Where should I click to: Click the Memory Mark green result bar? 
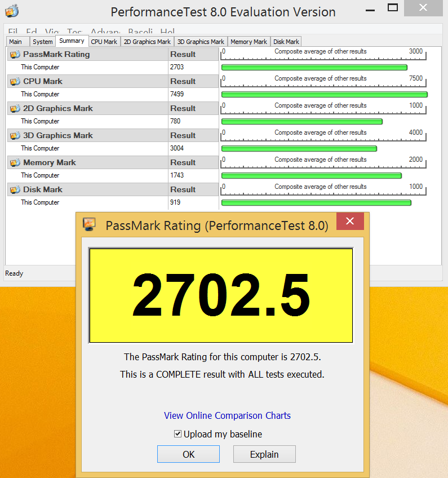coord(312,176)
